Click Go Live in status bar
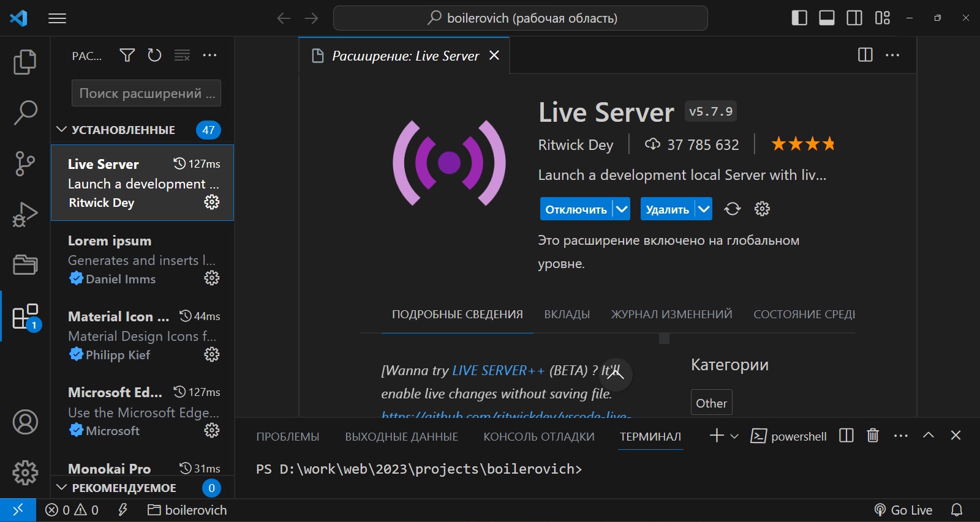This screenshot has width=980, height=522. click(x=903, y=510)
